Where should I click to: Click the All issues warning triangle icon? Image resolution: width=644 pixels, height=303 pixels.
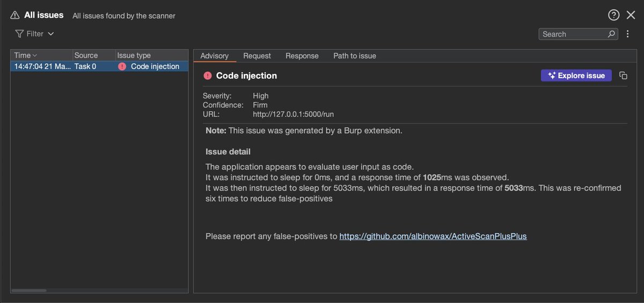[15, 15]
